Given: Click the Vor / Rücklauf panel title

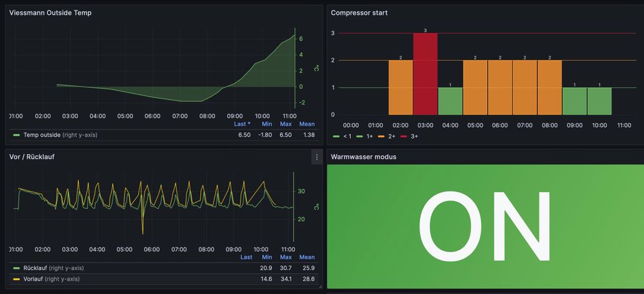Looking at the screenshot, I should [32, 157].
